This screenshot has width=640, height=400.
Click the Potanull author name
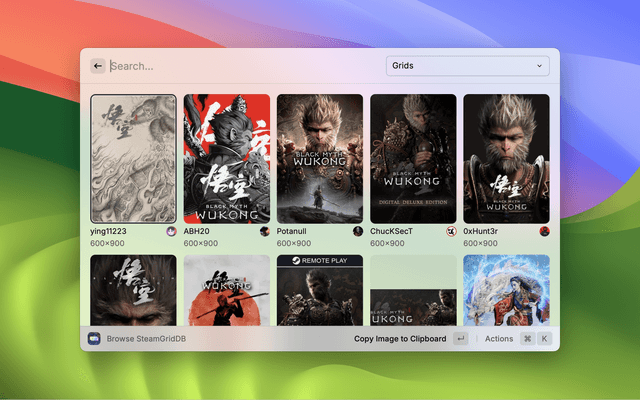[291, 231]
